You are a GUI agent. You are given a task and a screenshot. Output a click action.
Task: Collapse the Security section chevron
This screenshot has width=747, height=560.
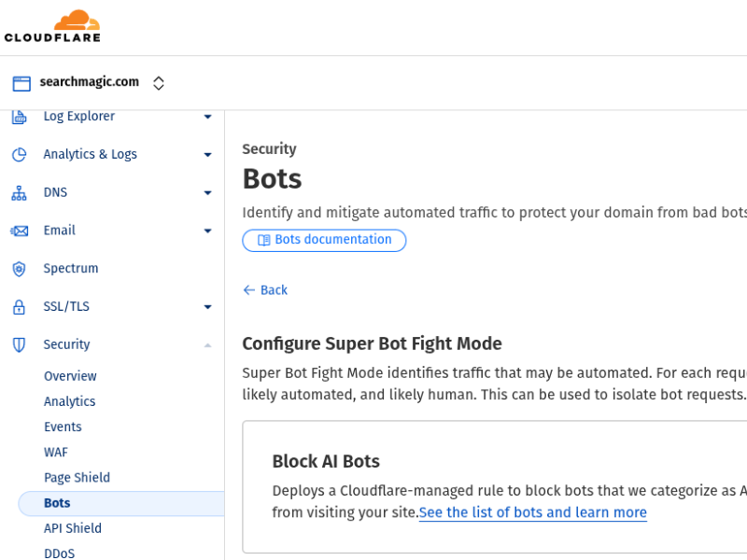coord(207,344)
